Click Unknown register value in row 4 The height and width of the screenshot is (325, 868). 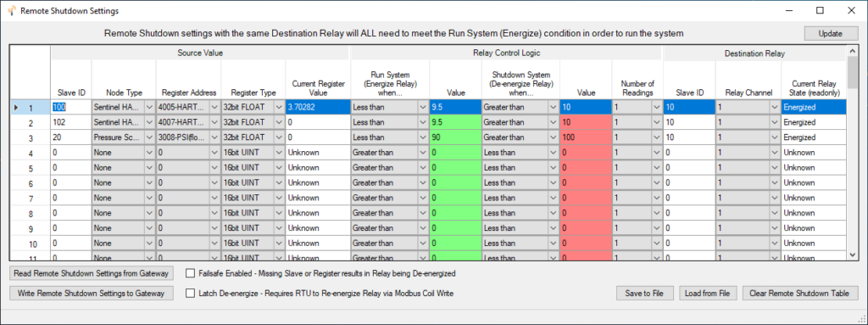(x=318, y=153)
